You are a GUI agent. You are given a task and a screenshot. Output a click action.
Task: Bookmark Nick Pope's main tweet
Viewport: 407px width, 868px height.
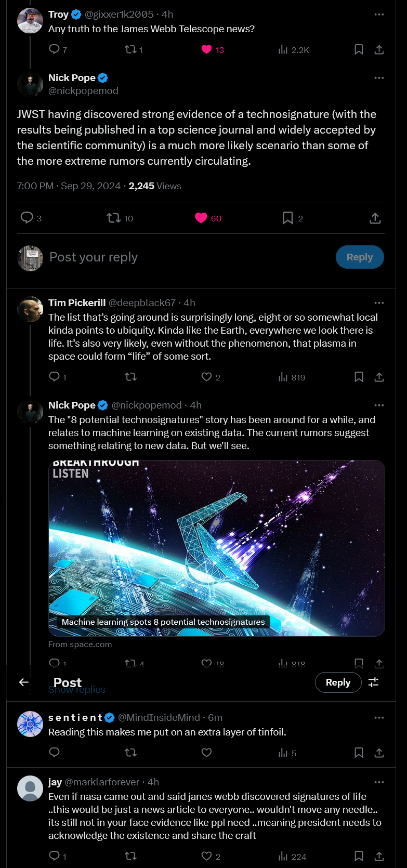(288, 218)
